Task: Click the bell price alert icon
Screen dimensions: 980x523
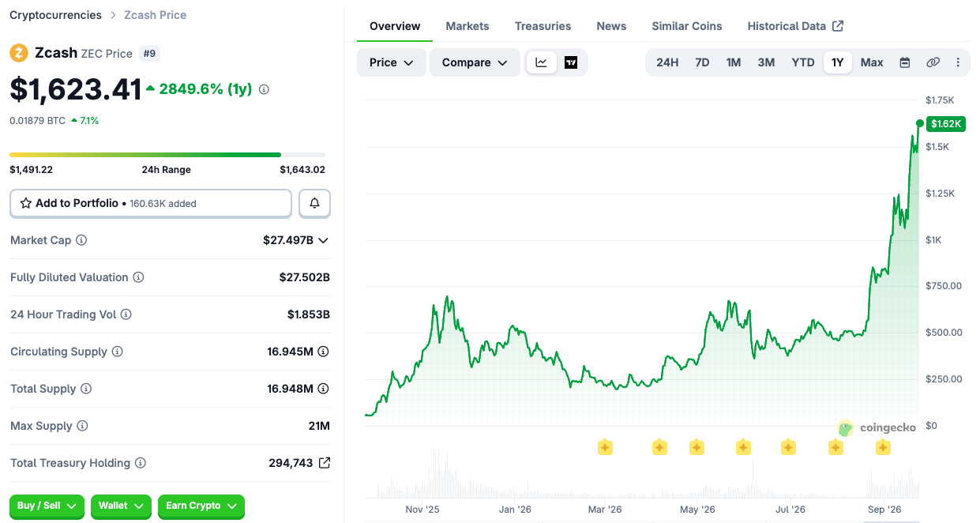Action: tap(314, 203)
